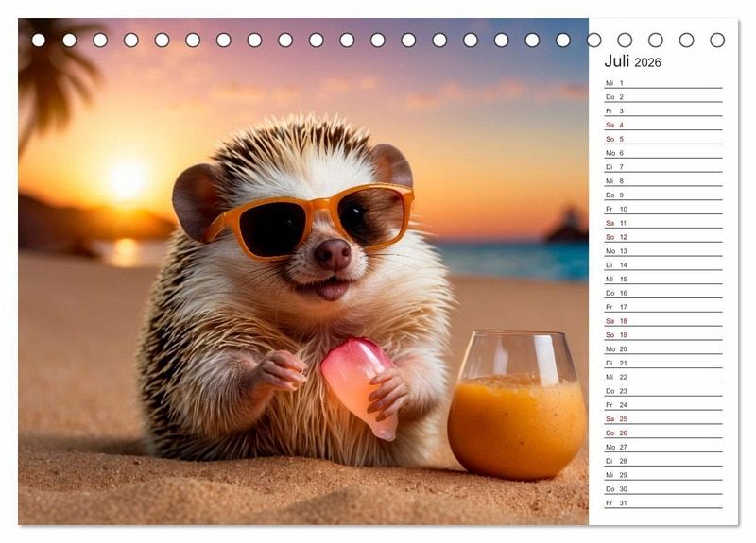Select the 'Mi 8' date row

(663, 180)
